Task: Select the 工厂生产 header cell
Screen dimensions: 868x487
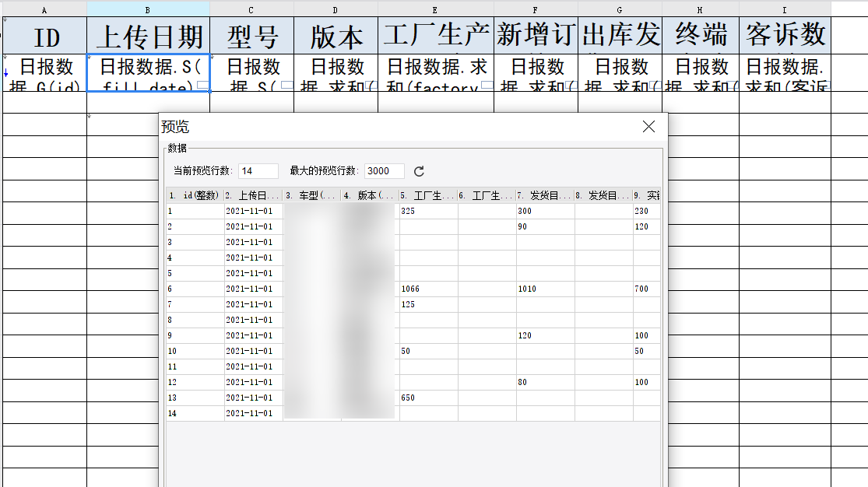Action: point(436,36)
